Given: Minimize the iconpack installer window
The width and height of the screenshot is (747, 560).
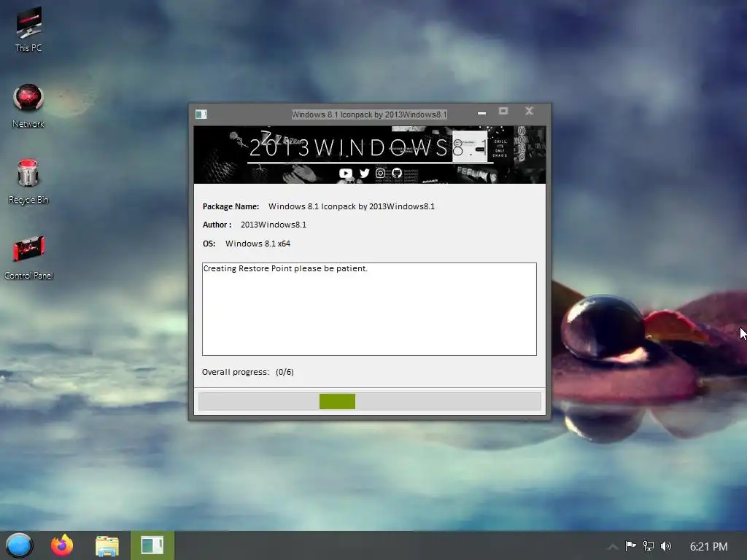Looking at the screenshot, I should pyautogui.click(x=481, y=113).
